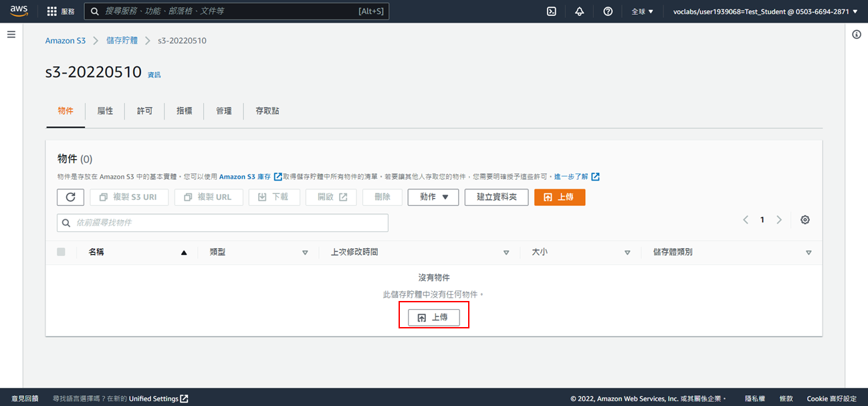
Task: Sort by 上次修改時間 column arrow
Action: 506,253
